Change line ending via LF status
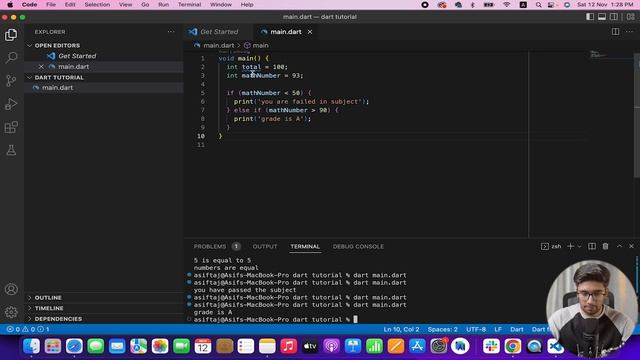The height and width of the screenshot is (360, 640). coord(498,329)
